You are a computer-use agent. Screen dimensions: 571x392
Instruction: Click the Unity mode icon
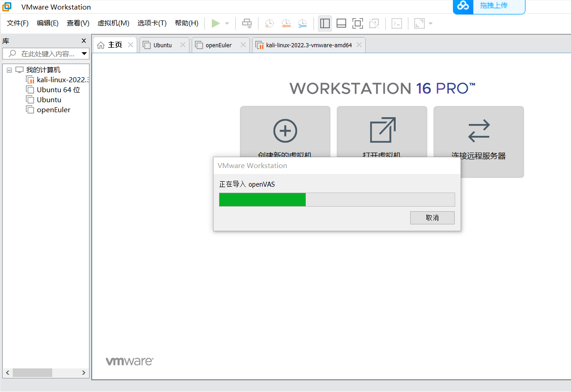point(374,24)
